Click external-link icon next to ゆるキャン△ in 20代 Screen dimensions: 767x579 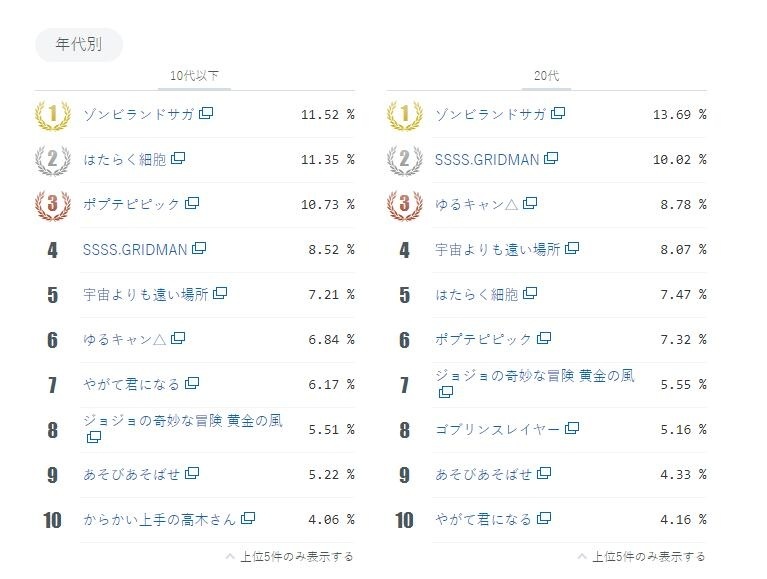click(x=530, y=203)
